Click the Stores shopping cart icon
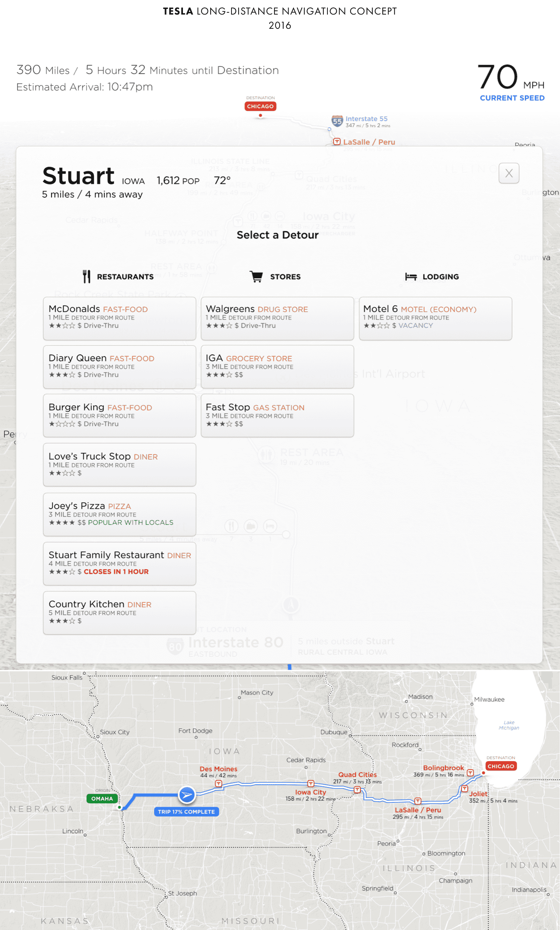 coord(256,277)
